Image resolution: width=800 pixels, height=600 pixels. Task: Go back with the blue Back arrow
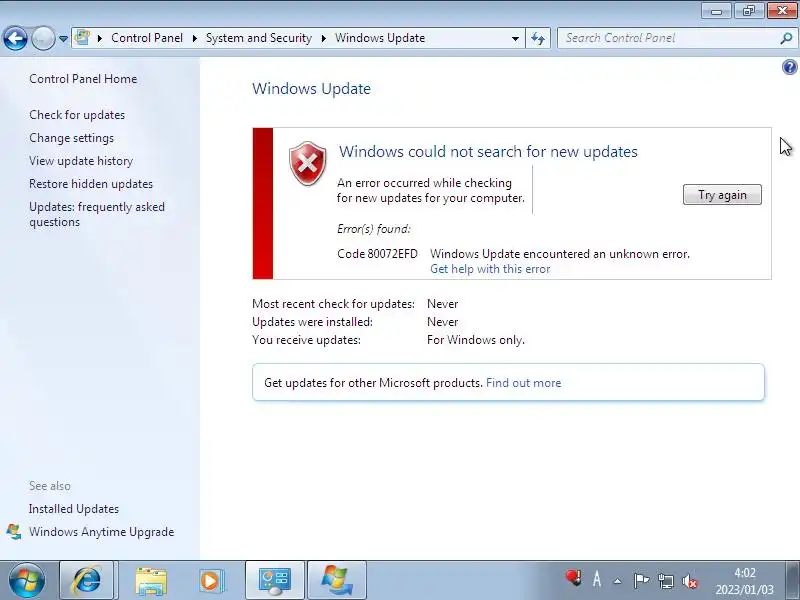[15, 38]
